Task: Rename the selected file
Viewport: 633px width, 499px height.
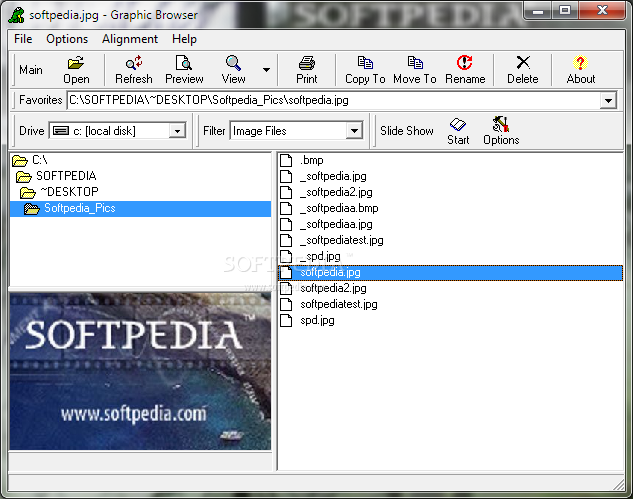Action: (465, 70)
